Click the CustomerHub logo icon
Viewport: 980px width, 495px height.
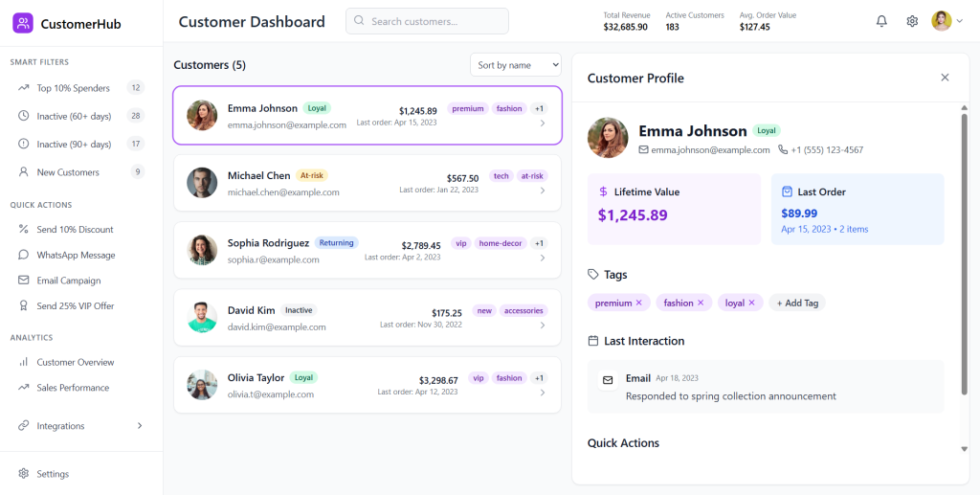click(x=23, y=23)
